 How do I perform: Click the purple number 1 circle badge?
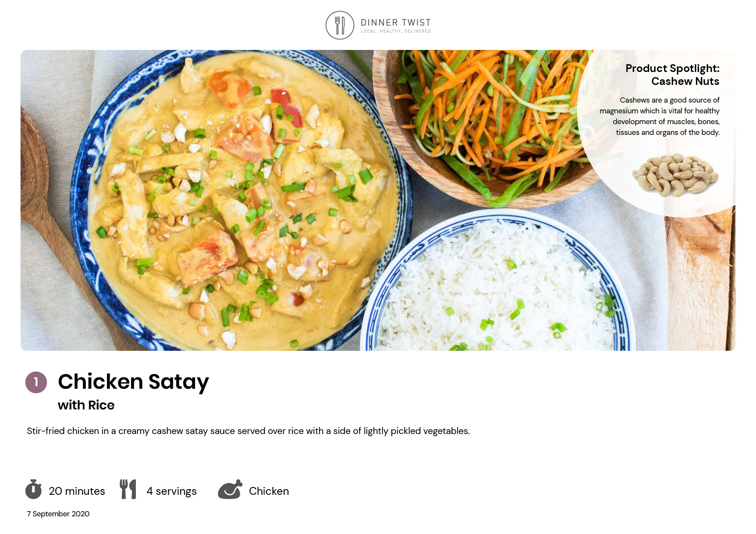(36, 382)
